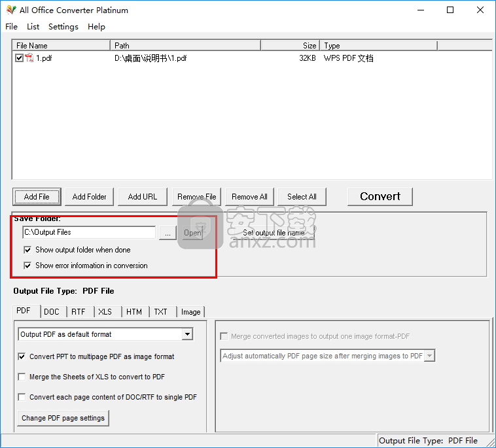Maximize the All Office Converter window
Image resolution: width=496 pixels, height=448 pixels.
point(450,10)
